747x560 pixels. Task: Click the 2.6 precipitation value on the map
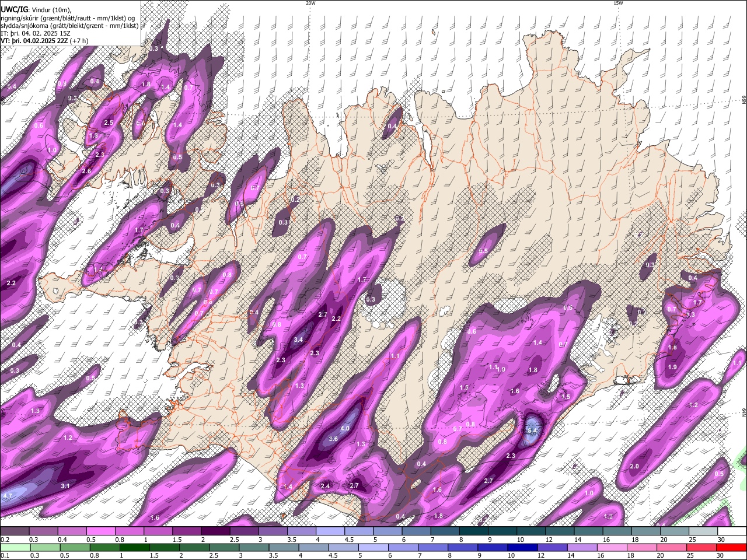pyautogui.click(x=86, y=171)
